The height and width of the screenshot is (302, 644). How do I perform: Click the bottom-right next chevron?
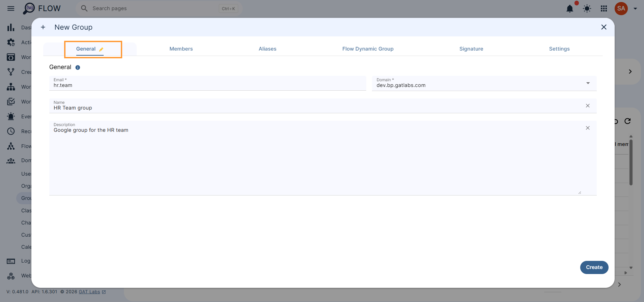tap(619, 284)
